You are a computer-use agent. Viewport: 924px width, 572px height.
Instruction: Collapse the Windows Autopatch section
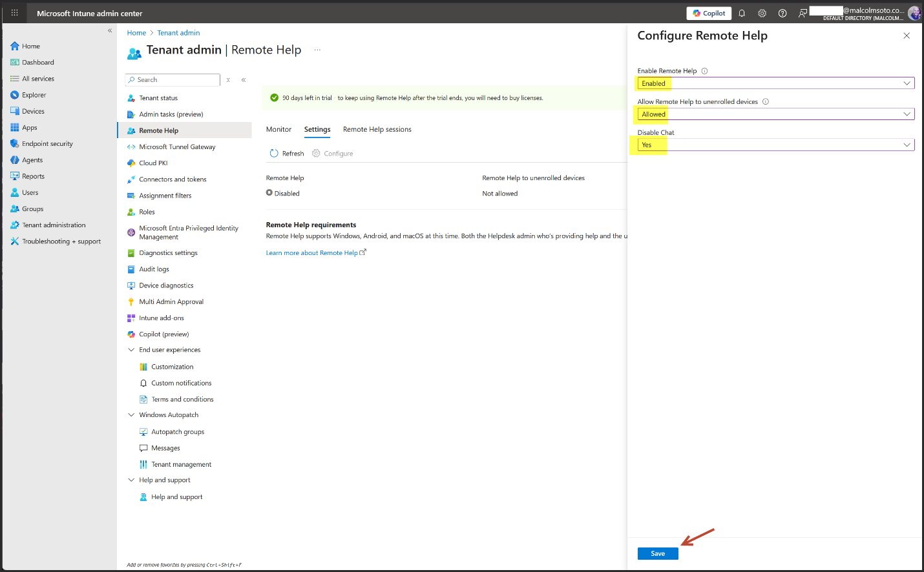tap(131, 415)
